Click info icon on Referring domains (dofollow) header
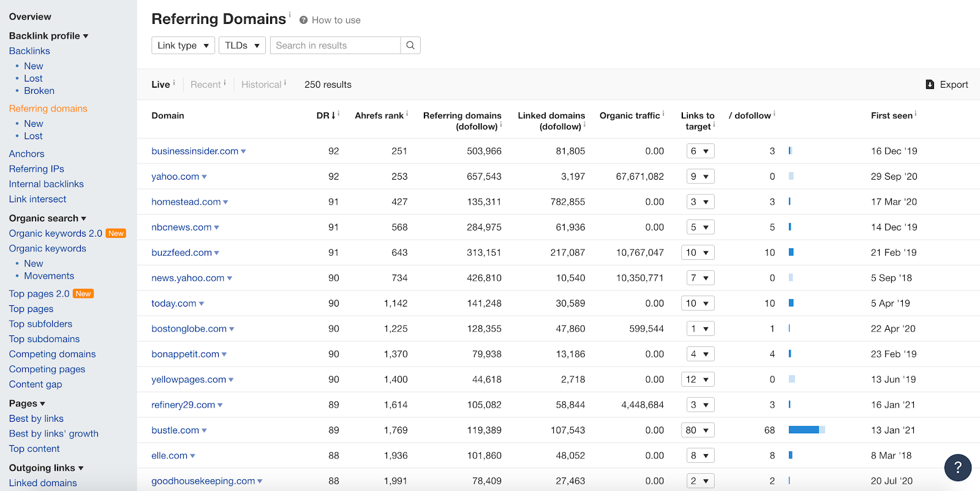The width and height of the screenshot is (980, 491). coord(501,124)
